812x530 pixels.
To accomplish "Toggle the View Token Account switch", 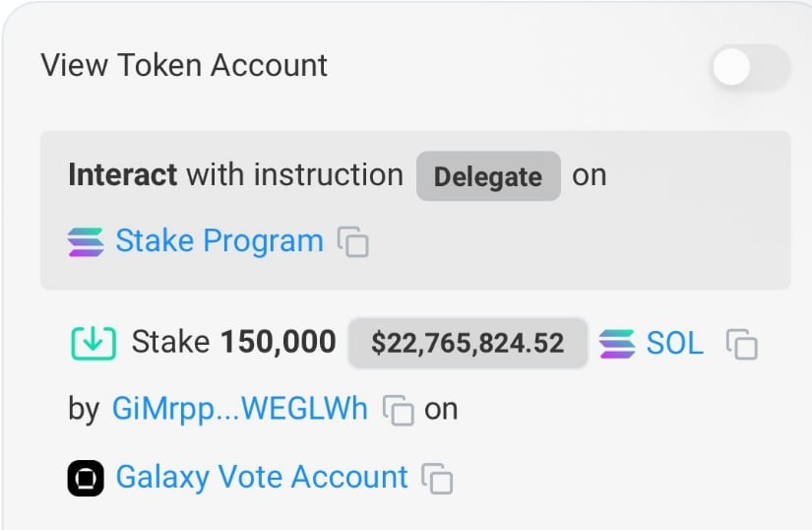I will pos(750,67).
